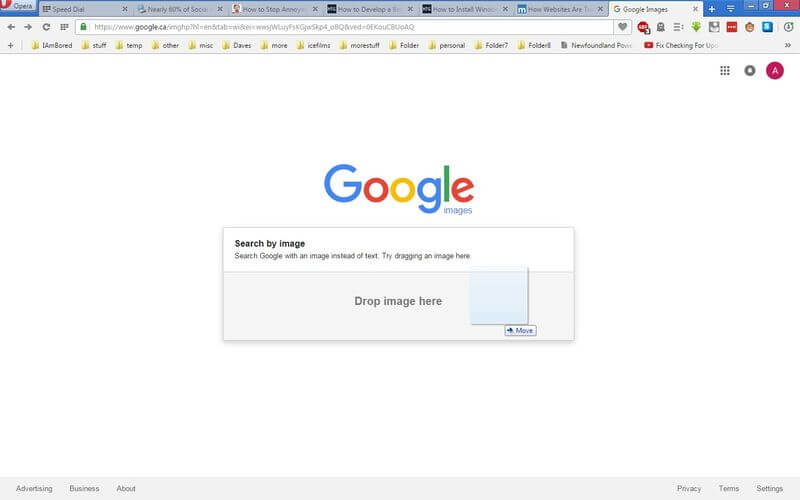The image size is (800, 500).
Task: Open the About footer link
Action: click(126, 488)
